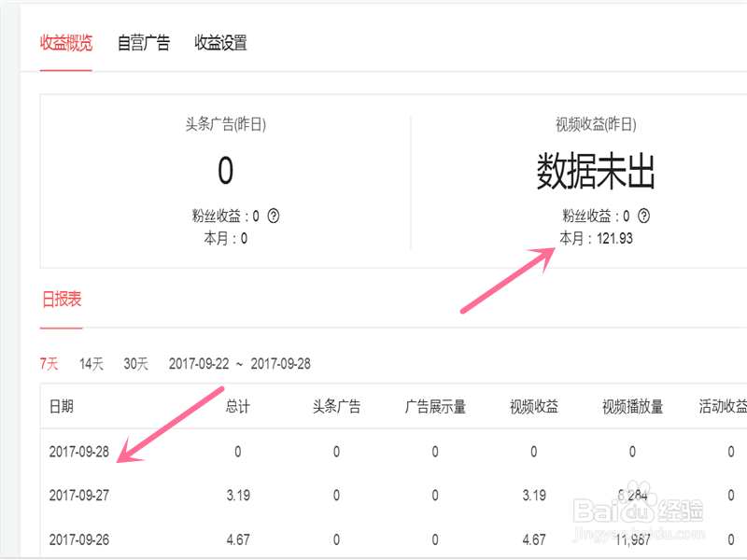Switch to the 自营广告 tab

pyautogui.click(x=143, y=42)
